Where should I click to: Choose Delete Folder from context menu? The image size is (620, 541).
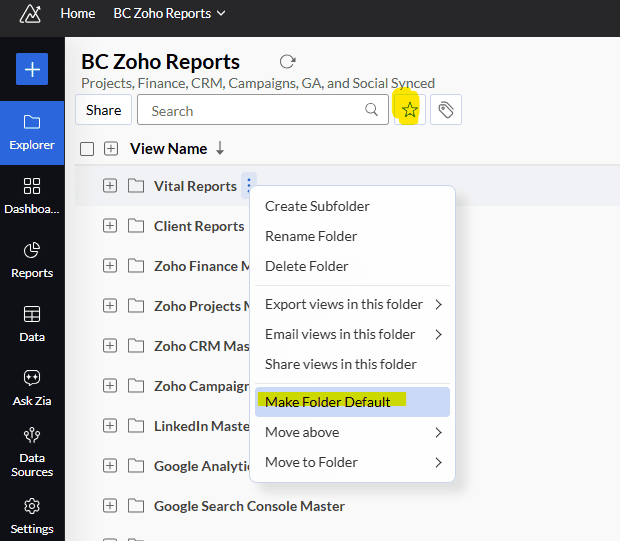352,267
